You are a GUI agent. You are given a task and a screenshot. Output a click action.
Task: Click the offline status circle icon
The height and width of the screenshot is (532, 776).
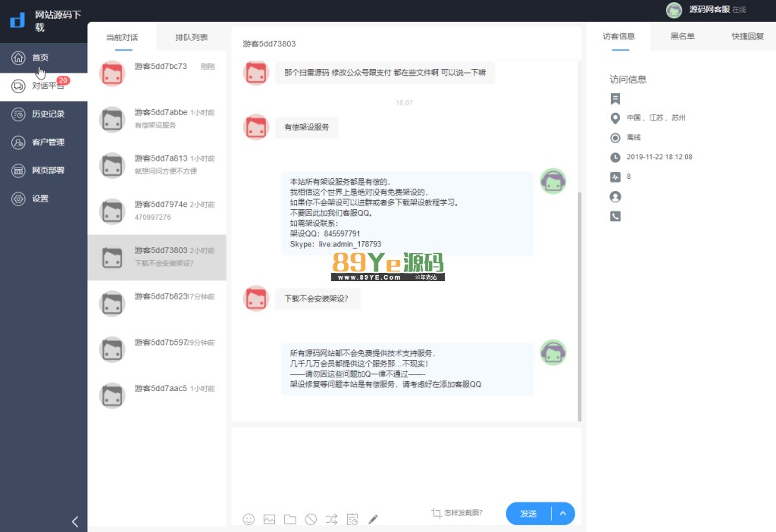tap(615, 138)
